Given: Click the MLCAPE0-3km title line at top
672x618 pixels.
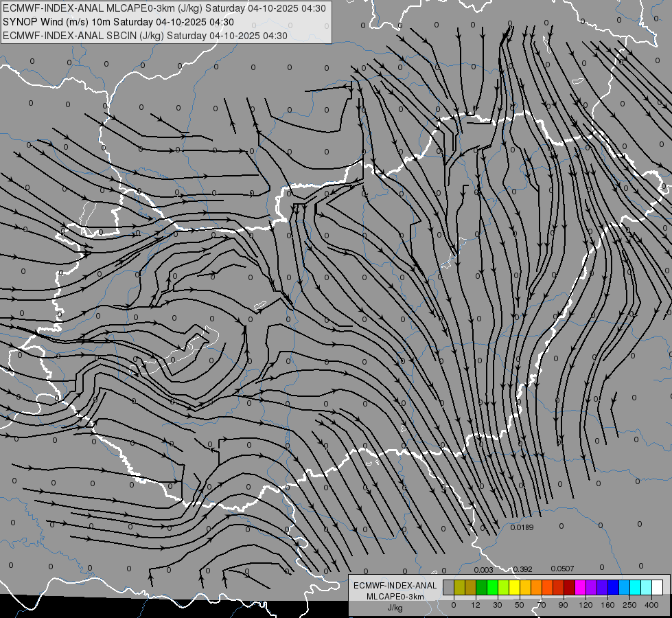Looking at the screenshot, I should click(x=164, y=8).
